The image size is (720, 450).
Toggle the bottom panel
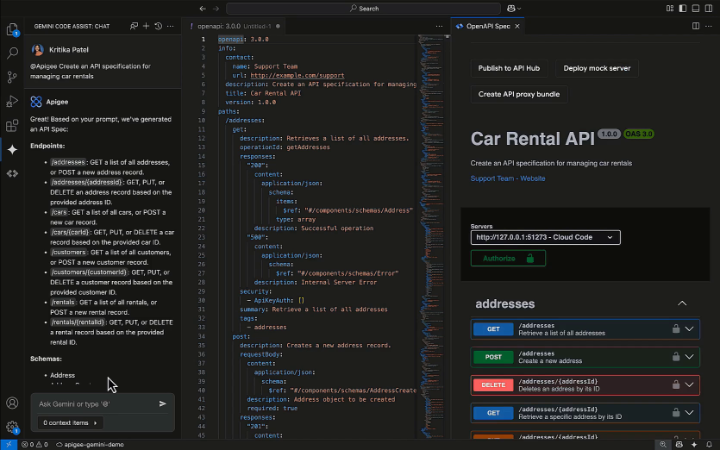point(696,8)
